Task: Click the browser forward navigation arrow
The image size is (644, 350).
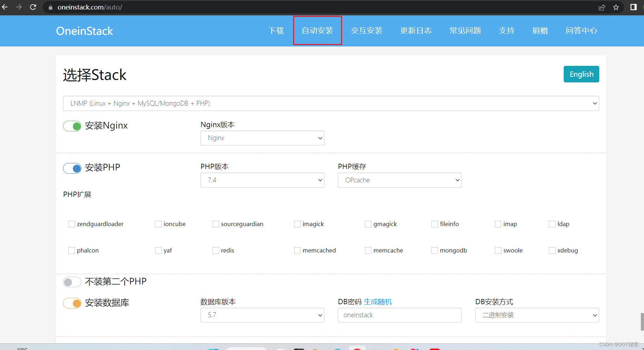Action: coord(19,7)
